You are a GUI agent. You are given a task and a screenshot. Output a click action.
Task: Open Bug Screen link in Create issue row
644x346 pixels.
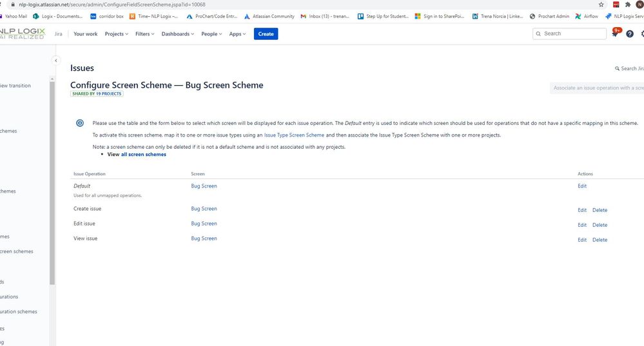point(204,209)
